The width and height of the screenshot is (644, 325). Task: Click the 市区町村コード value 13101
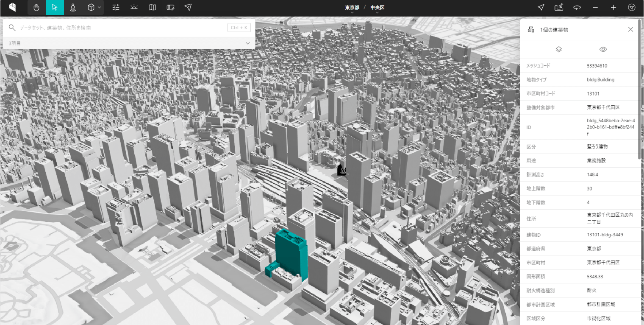[x=593, y=93]
